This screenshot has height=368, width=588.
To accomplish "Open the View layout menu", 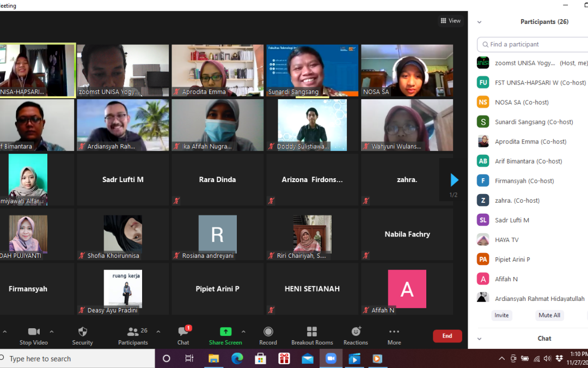I will [x=450, y=21].
